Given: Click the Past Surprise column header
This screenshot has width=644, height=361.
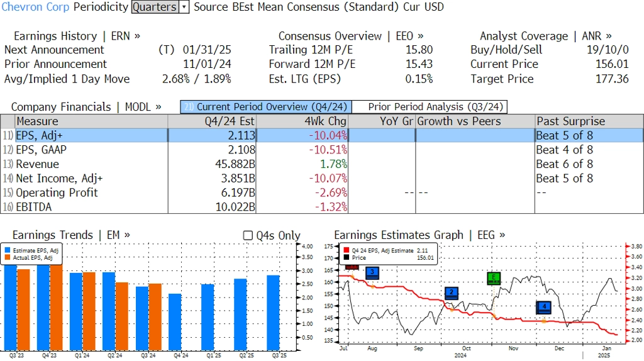Looking at the screenshot, I should point(589,121).
